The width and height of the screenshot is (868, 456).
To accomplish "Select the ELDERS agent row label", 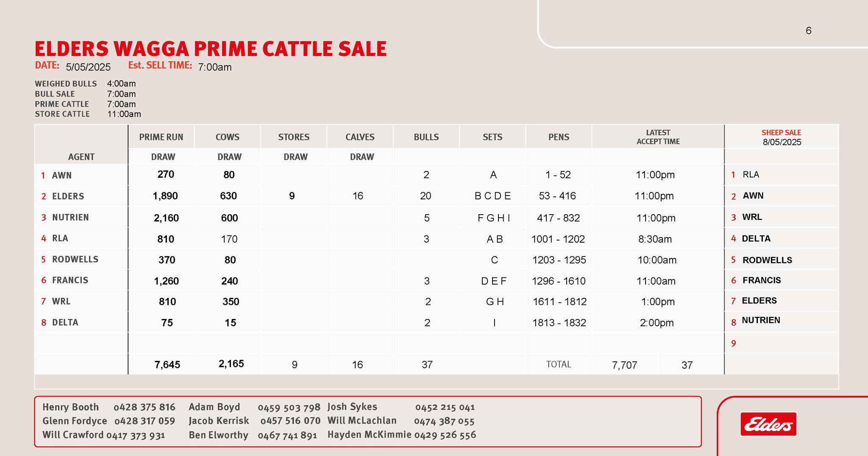I will tap(68, 196).
